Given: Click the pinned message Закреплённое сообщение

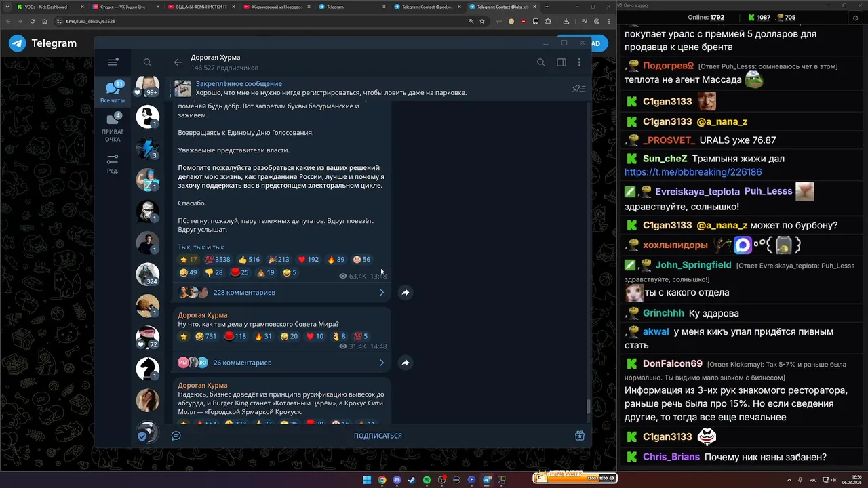Looking at the screenshot, I should tap(331, 88).
